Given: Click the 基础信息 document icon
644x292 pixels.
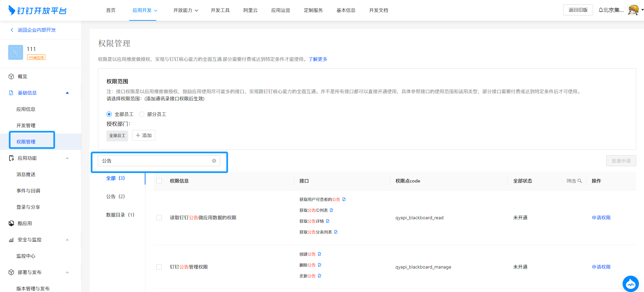Looking at the screenshot, I should tap(11, 93).
